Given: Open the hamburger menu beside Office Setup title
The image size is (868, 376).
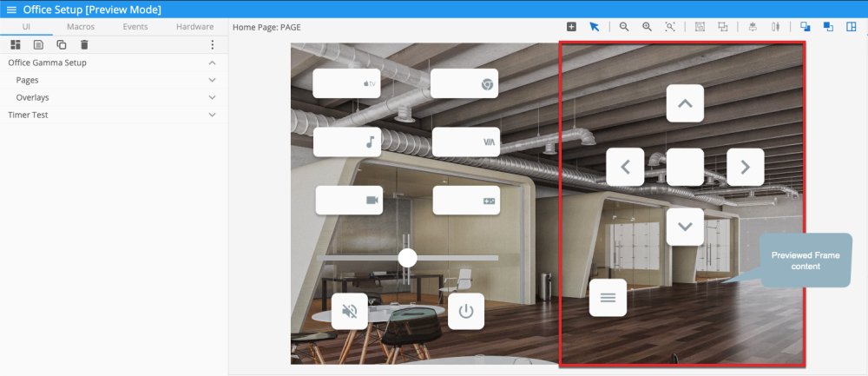Looking at the screenshot, I should pos(11,10).
